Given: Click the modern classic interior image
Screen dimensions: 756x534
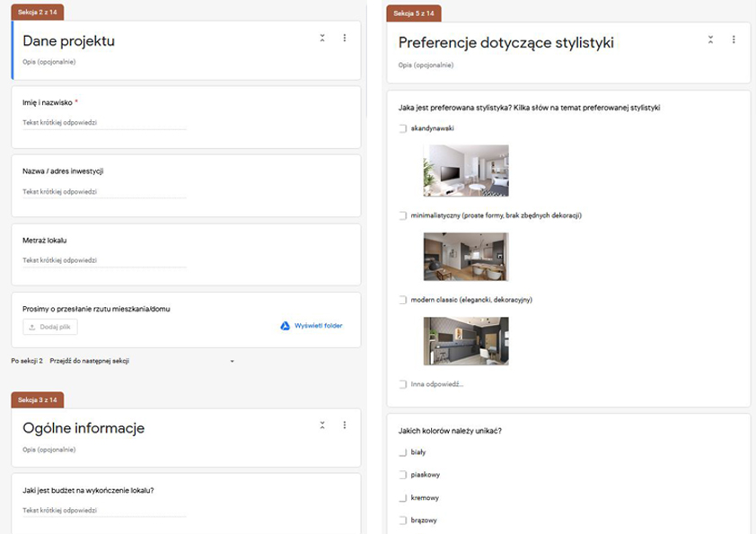Looking at the screenshot, I should coord(465,341).
